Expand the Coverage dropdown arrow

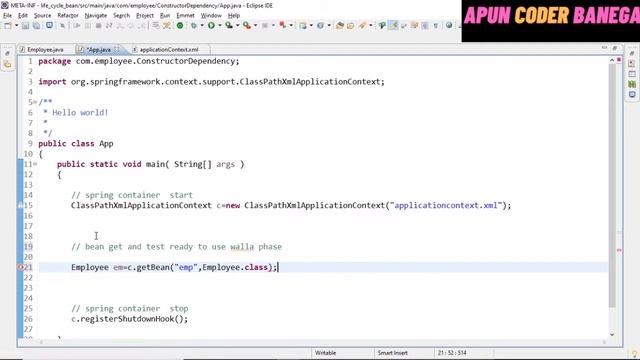click(x=238, y=25)
